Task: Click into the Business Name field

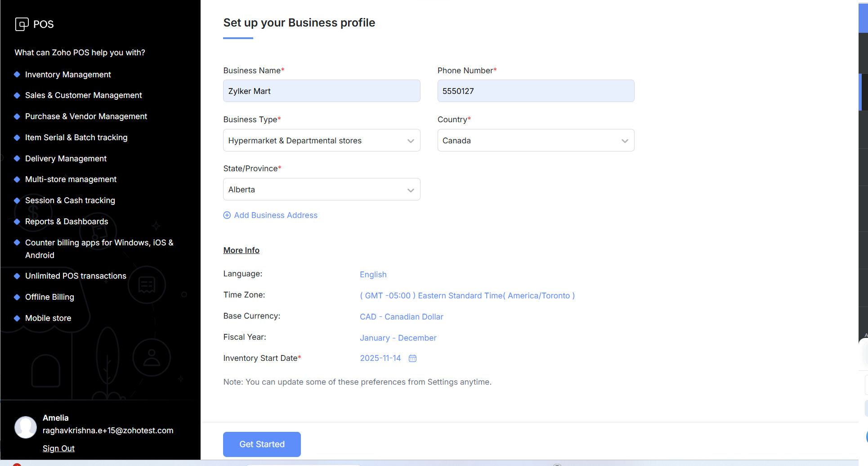Action: tap(322, 91)
